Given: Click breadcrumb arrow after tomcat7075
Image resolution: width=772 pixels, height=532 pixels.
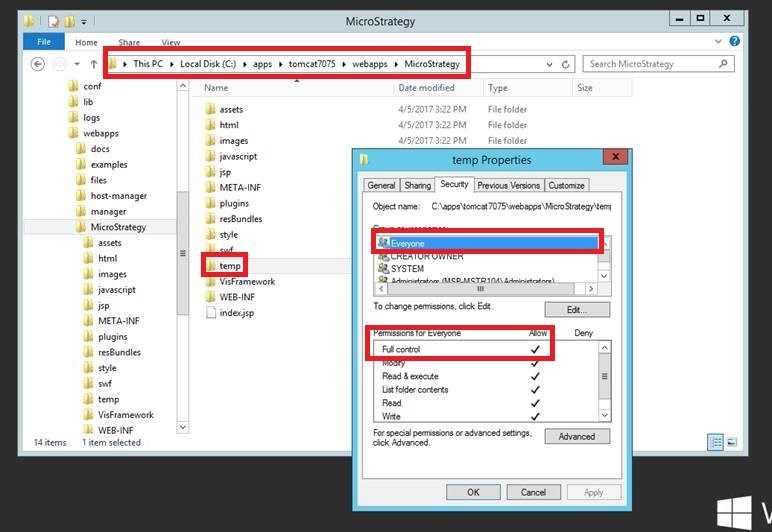Looking at the screenshot, I should [x=344, y=64].
